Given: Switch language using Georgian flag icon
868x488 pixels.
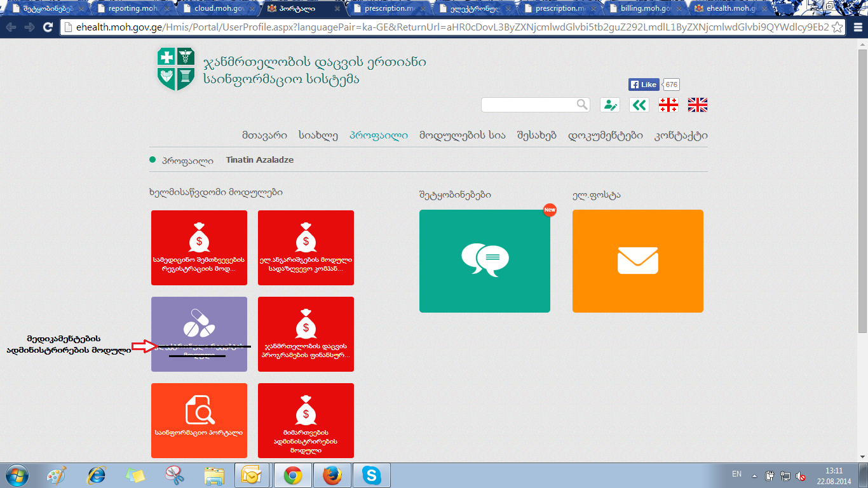Looking at the screenshot, I should (668, 105).
